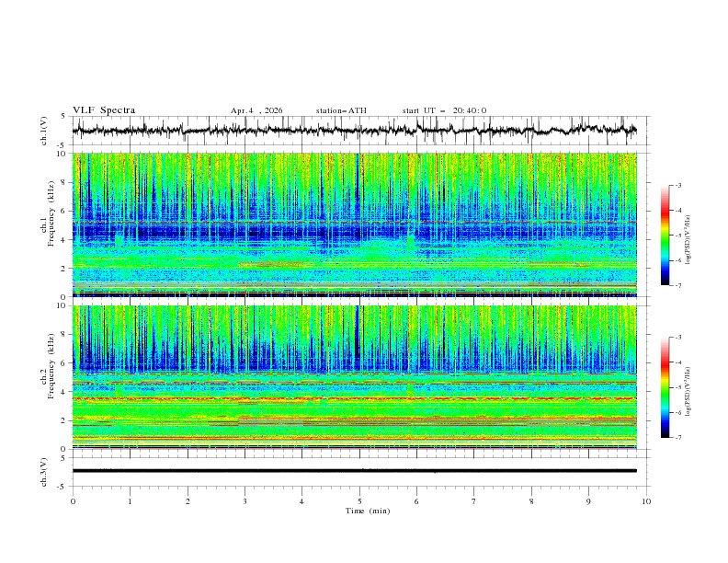Screen dimensions: 728x563
Task: Click time axis tick label "7"
Action: 474,501
